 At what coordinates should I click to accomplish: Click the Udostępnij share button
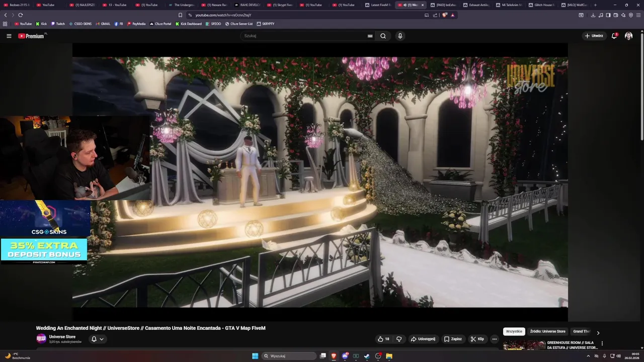[423, 339]
